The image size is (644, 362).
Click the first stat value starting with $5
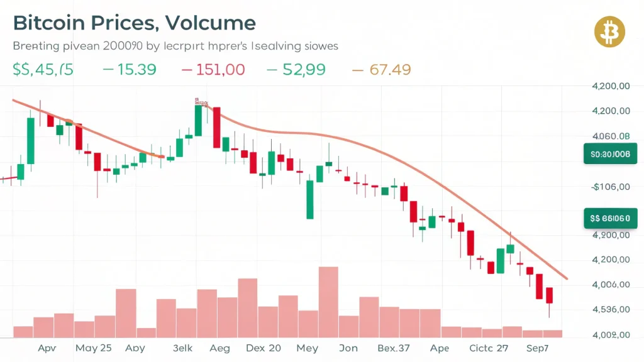click(x=43, y=70)
